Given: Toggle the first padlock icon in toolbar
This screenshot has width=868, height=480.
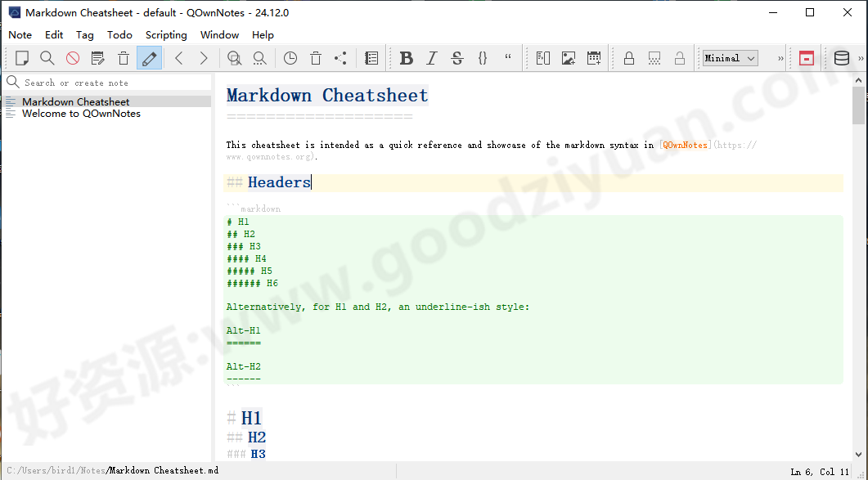Looking at the screenshot, I should (629, 58).
